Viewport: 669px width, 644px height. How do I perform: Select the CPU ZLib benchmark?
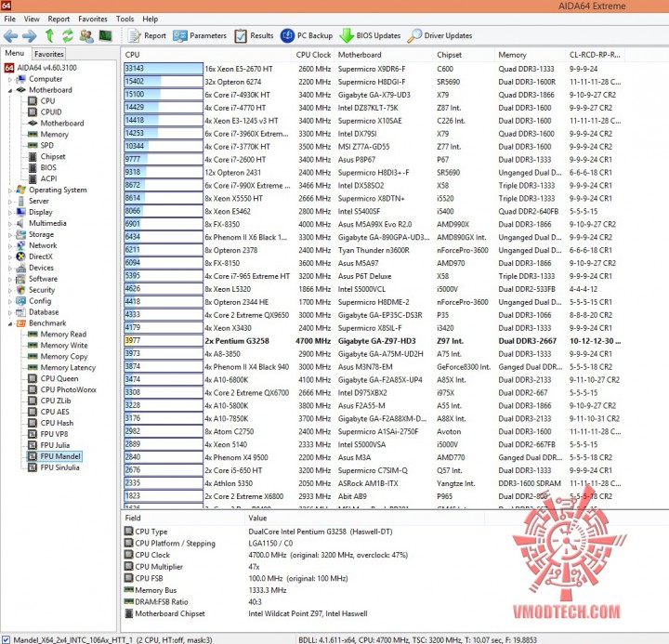pos(49,401)
